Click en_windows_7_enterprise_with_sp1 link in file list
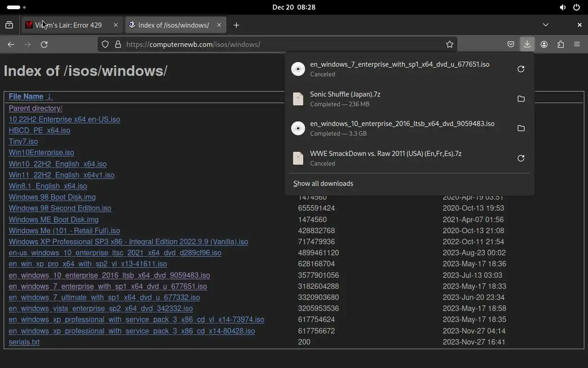588x368 pixels. click(108, 287)
